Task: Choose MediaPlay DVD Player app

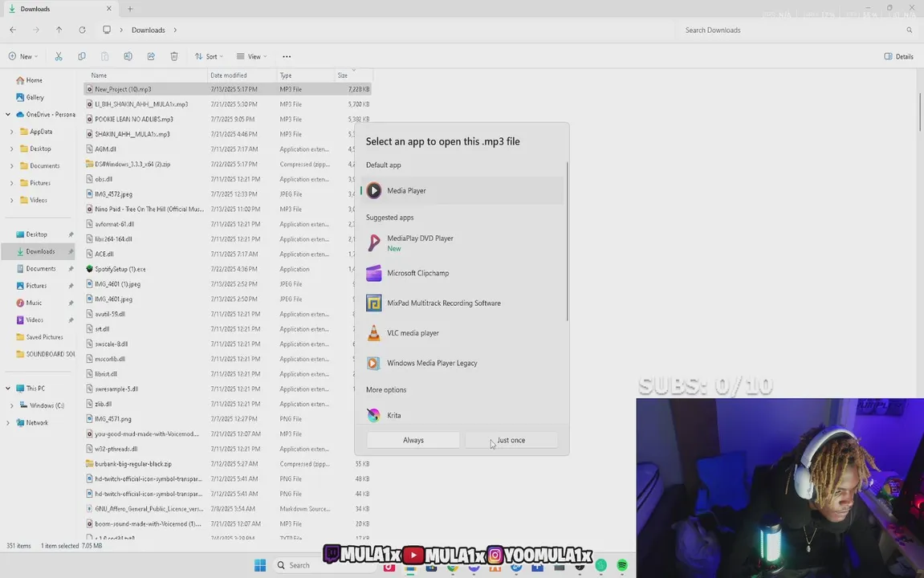Action: 462,242
